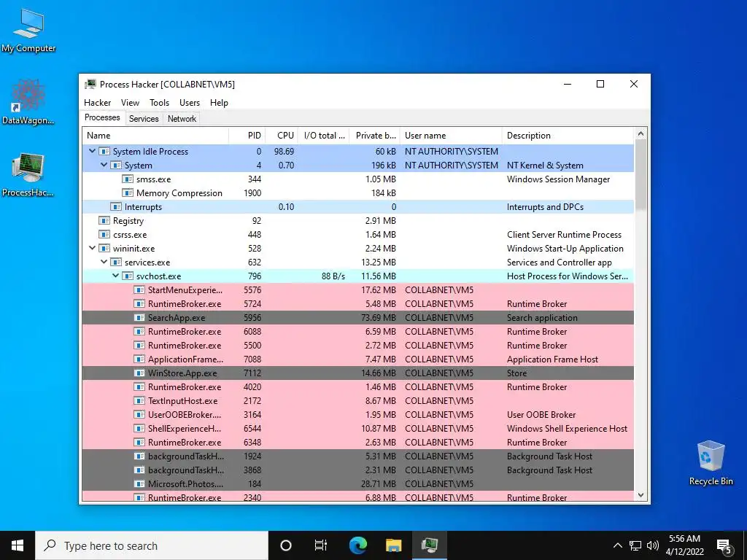Open the Help menu

(x=219, y=103)
